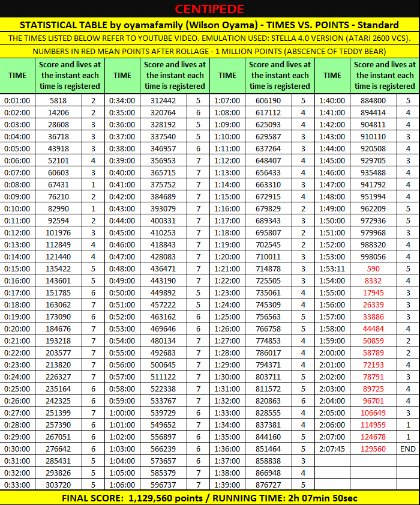This screenshot has height=505, width=420.
Task: Click score cell 226327
Action: [x=58, y=376]
